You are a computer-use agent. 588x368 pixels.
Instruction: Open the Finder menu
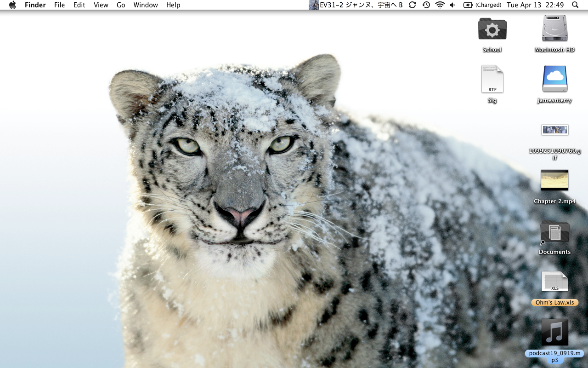pos(34,5)
